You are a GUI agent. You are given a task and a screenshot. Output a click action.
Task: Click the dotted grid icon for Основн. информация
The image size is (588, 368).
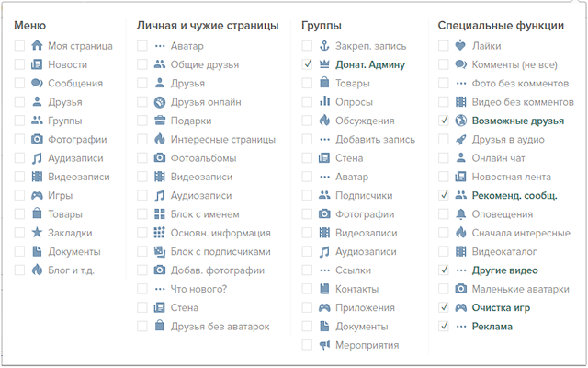(x=160, y=233)
